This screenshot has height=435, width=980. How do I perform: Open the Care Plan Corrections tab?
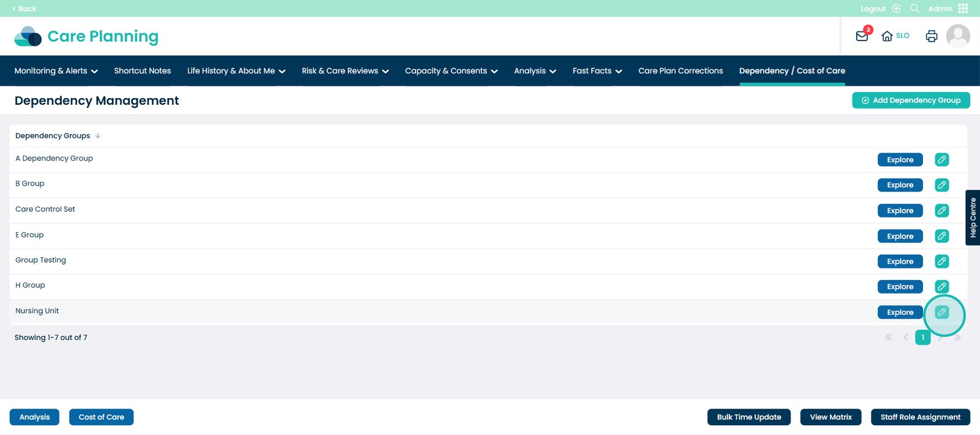pyautogui.click(x=680, y=71)
